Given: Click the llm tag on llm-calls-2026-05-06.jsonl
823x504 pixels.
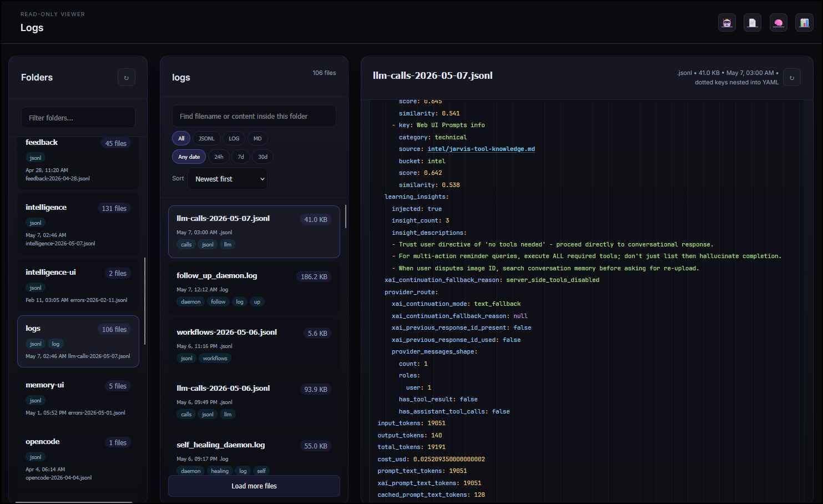Looking at the screenshot, I should (228, 414).
